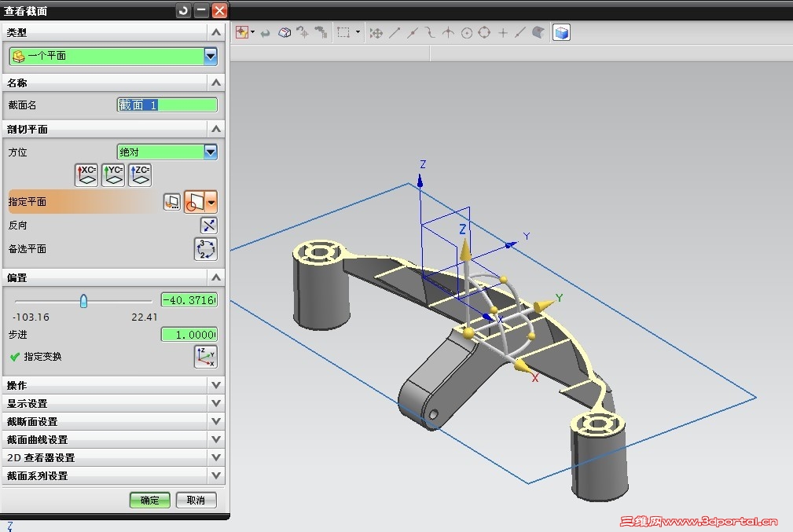This screenshot has width=793, height=532.
Task: Click the gray stacked list toolbar icon
Action: tap(321, 33)
